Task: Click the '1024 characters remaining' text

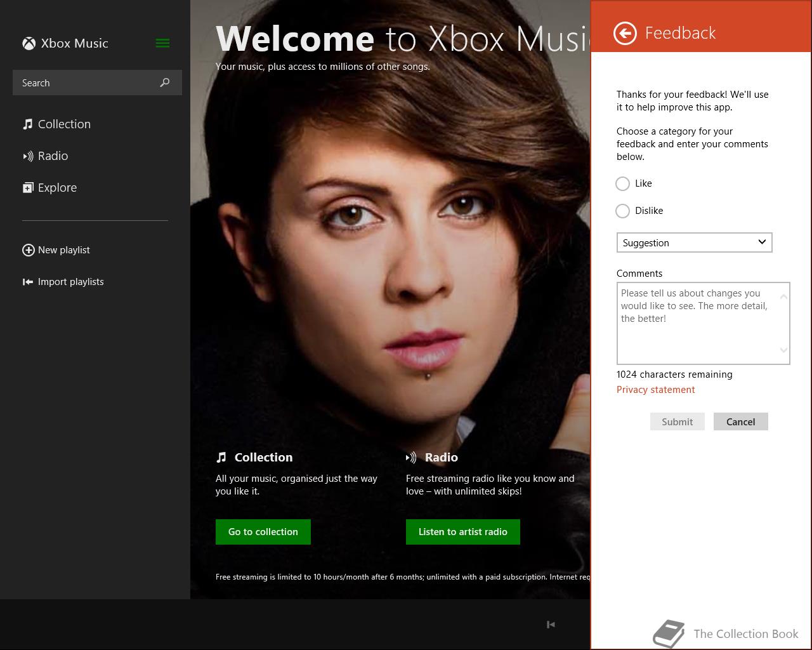Action: 674,375
